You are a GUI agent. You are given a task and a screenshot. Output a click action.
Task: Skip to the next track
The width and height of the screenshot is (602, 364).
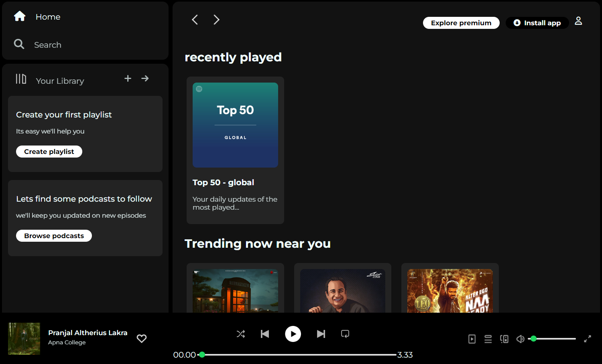click(x=321, y=334)
